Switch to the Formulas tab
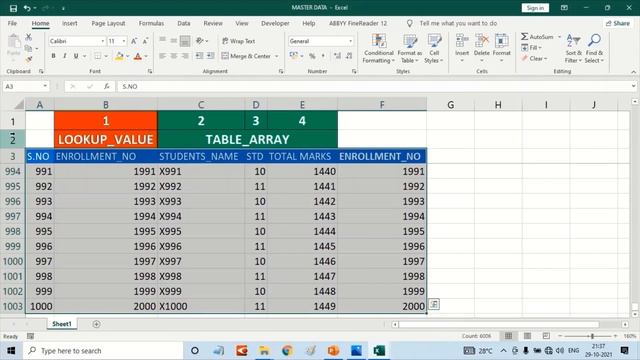The image size is (640, 360). (x=151, y=23)
